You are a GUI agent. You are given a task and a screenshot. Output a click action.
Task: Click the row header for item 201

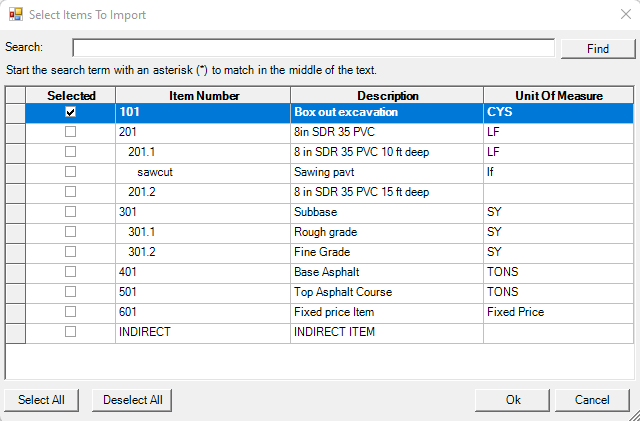pyautogui.click(x=16, y=133)
